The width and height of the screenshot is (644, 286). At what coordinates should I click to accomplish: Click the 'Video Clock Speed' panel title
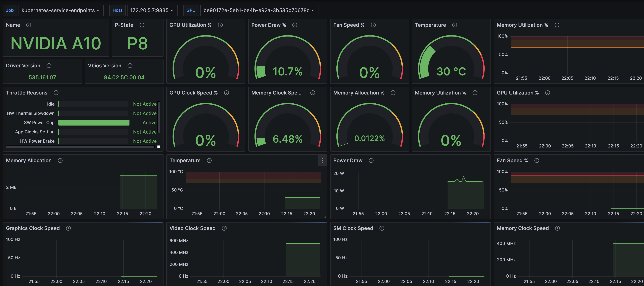tap(193, 228)
